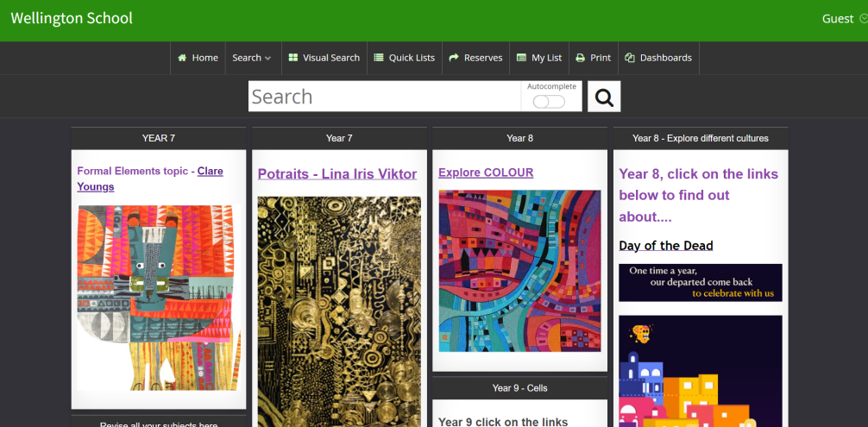Click into the Search text field
The height and width of the screenshot is (427, 868).
[x=384, y=97]
